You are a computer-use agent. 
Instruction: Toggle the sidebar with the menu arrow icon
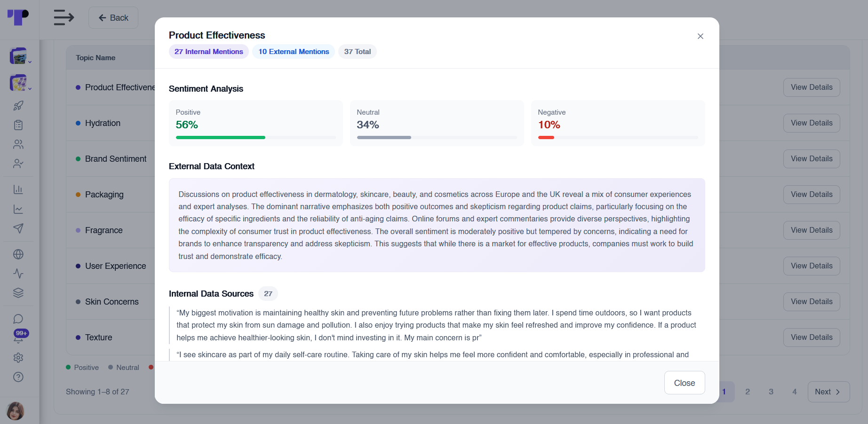coord(64,18)
